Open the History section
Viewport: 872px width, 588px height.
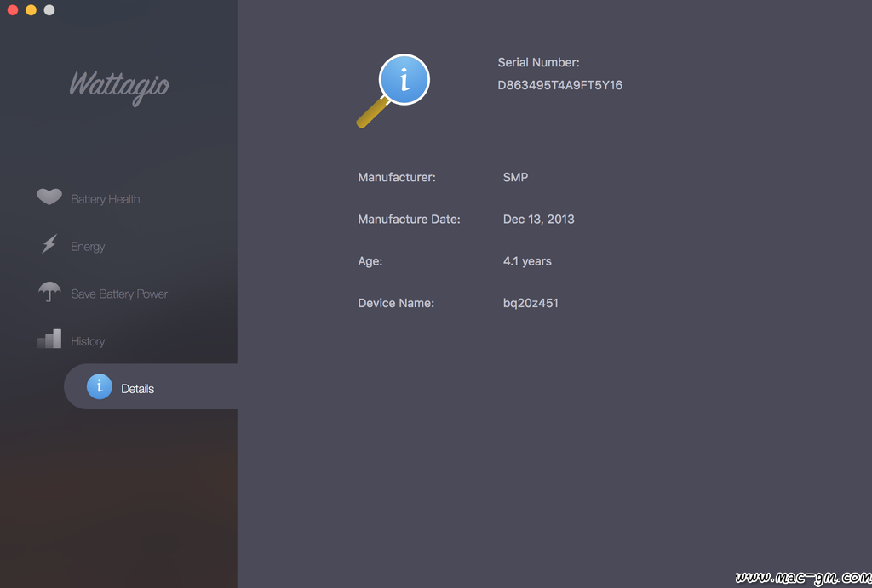pyautogui.click(x=88, y=341)
